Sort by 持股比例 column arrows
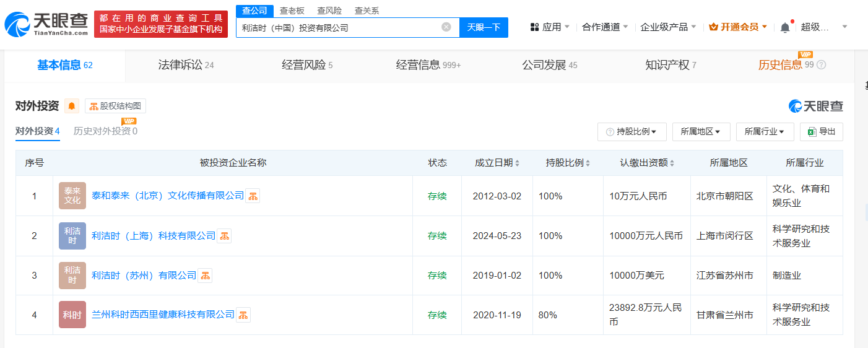 click(588, 163)
